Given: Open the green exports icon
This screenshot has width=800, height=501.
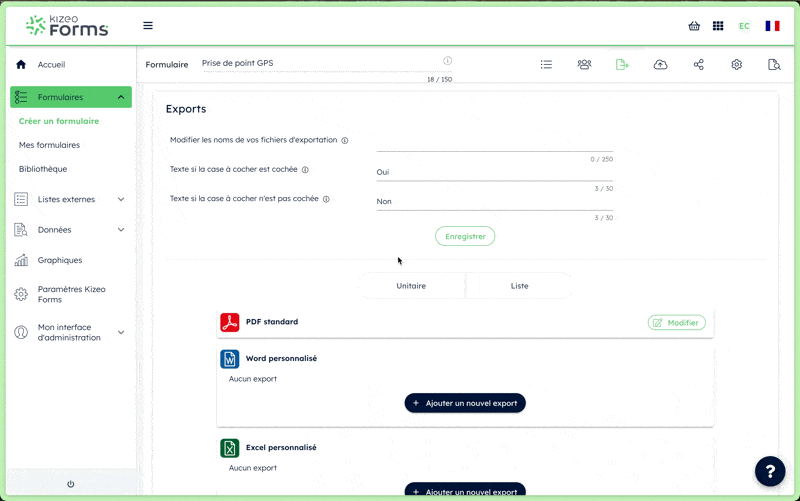Looking at the screenshot, I should (622, 64).
